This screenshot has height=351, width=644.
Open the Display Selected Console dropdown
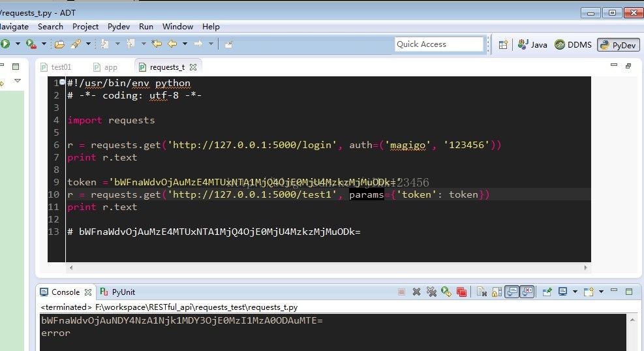click(x=575, y=292)
